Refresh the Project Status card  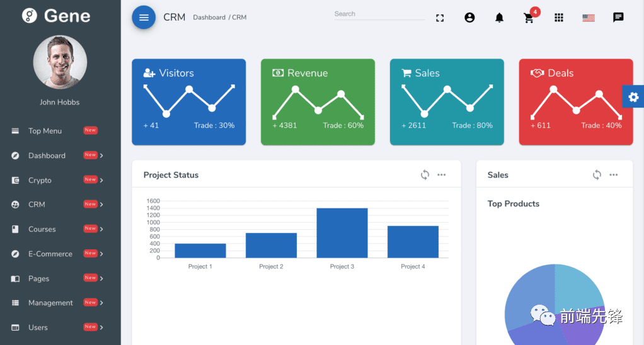pos(425,175)
